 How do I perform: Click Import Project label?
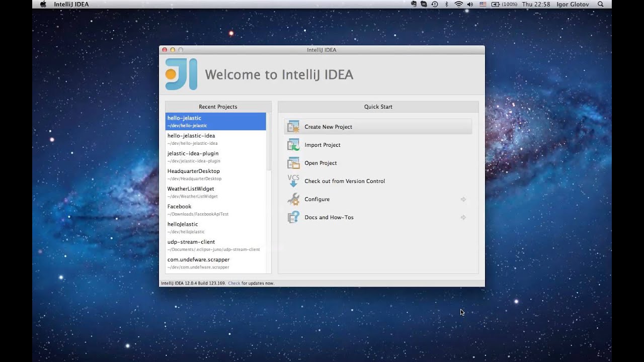[323, 145]
